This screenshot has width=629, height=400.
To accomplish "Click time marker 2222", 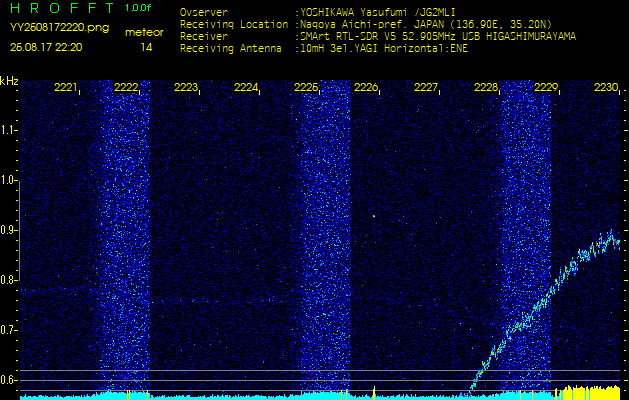I will 126,87.
